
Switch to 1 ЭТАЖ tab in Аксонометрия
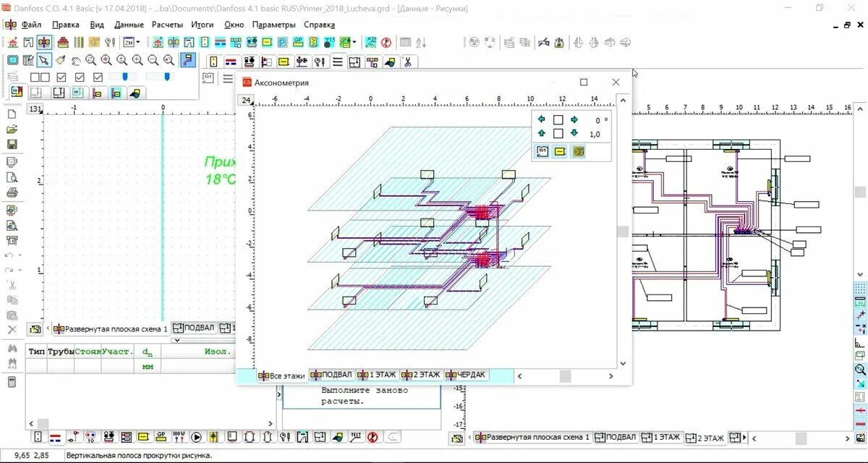pos(376,375)
